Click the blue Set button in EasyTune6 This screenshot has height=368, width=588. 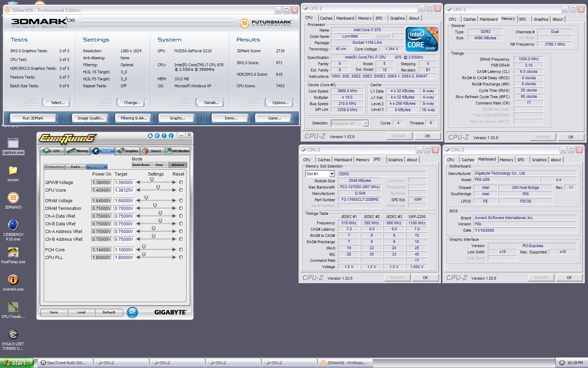click(x=132, y=312)
